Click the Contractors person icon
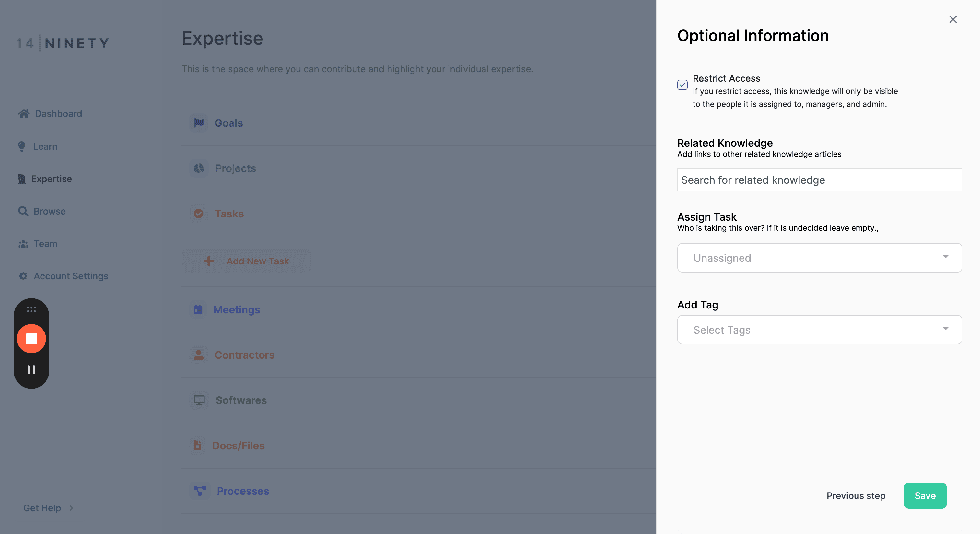Image resolution: width=980 pixels, height=534 pixels. click(x=199, y=354)
